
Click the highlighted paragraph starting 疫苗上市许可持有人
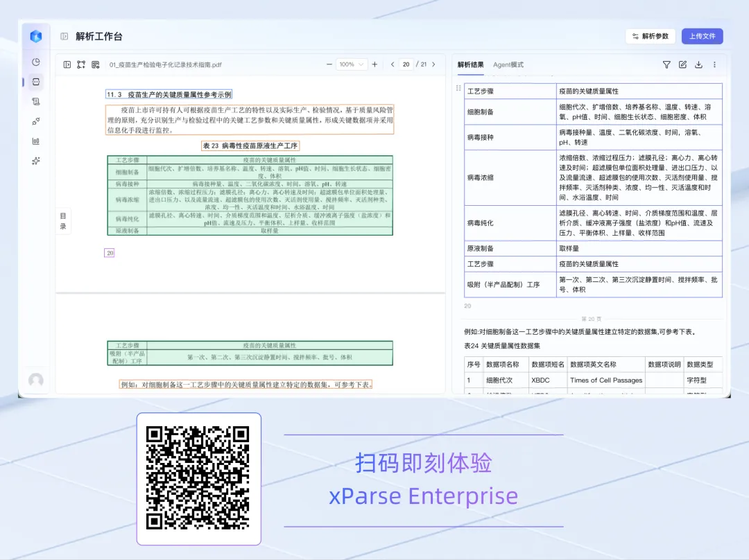pyautogui.click(x=250, y=120)
